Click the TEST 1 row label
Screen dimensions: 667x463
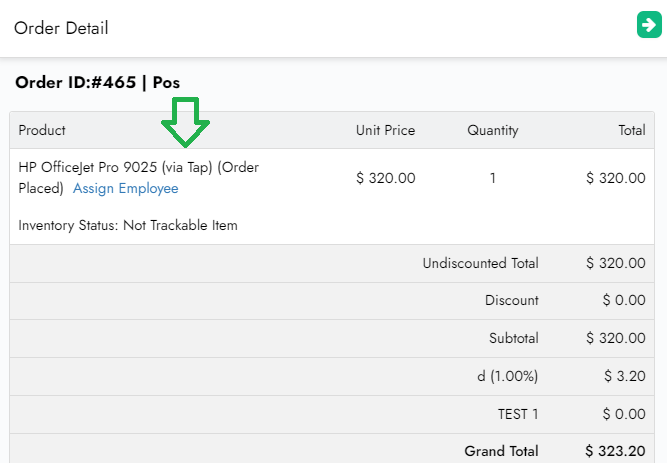517,413
